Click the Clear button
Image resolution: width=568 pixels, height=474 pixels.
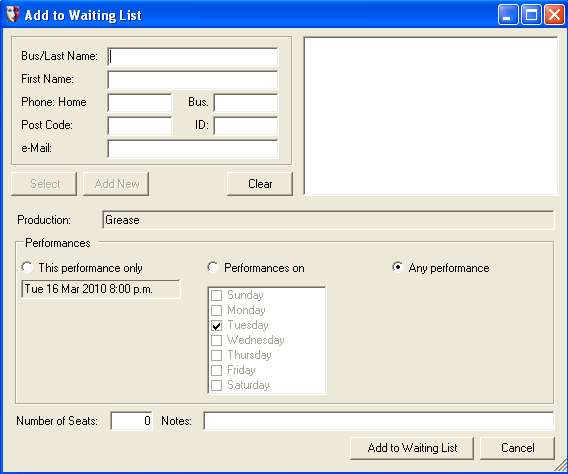click(260, 184)
